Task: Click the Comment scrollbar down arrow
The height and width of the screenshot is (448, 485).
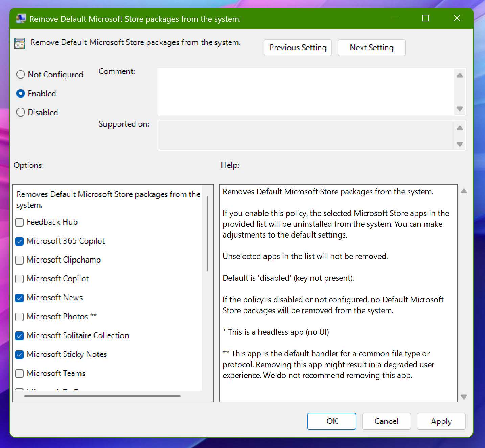Action: (459, 109)
